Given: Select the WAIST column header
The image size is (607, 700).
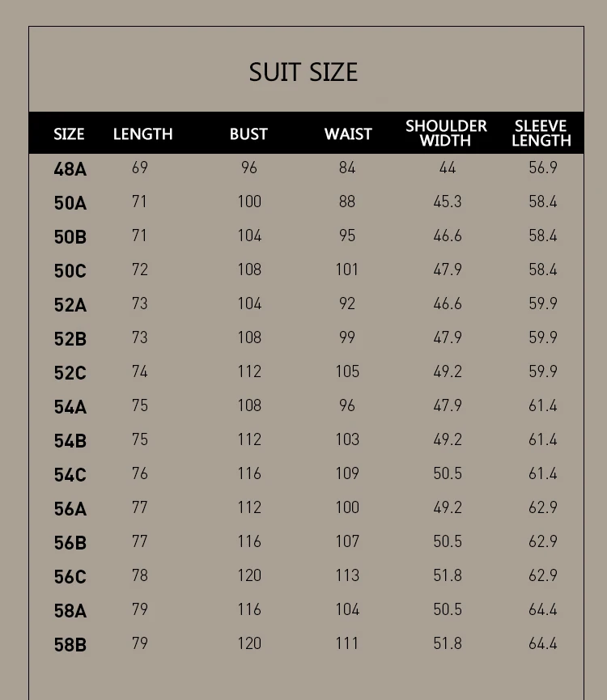Looking at the screenshot, I should coord(348,134).
